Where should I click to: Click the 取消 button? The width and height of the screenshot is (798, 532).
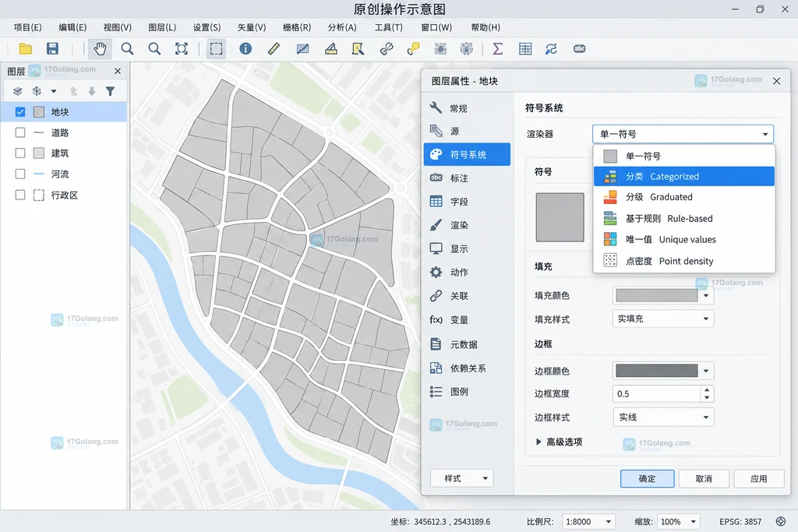coord(704,478)
